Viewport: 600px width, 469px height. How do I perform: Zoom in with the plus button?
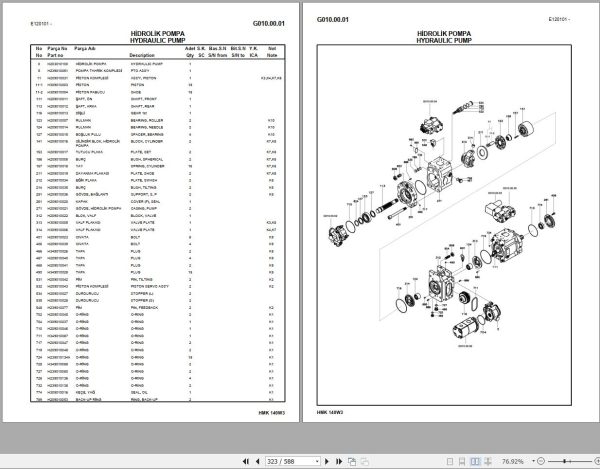(597, 461)
